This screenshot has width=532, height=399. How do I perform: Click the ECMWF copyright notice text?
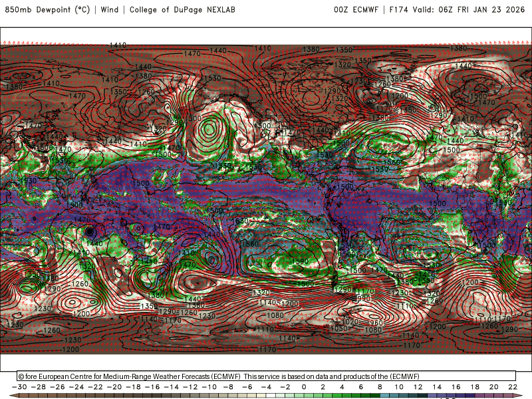tap(219, 376)
